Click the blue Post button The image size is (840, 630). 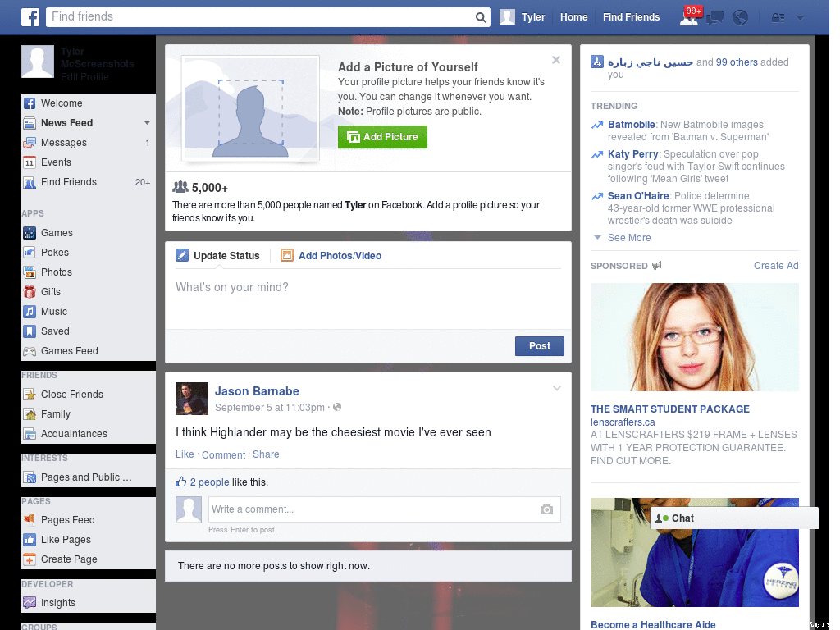tap(540, 346)
